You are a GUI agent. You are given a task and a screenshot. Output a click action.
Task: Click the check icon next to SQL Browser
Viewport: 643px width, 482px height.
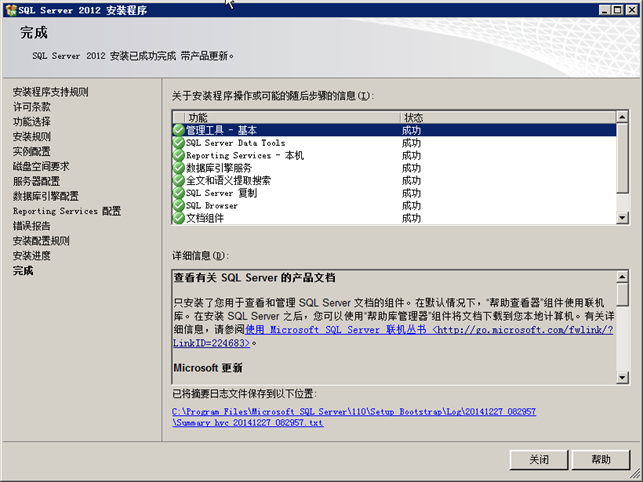(178, 206)
